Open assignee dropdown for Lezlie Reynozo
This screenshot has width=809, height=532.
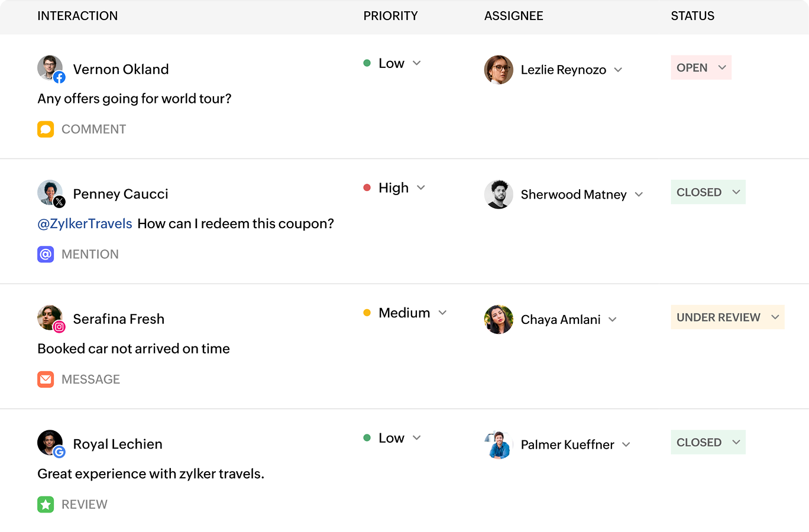[618, 70]
